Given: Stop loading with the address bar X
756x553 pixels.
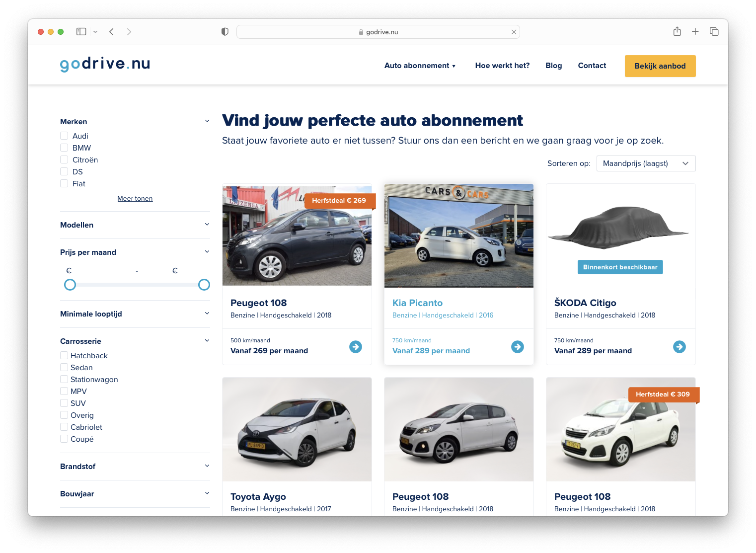Looking at the screenshot, I should click(x=514, y=32).
